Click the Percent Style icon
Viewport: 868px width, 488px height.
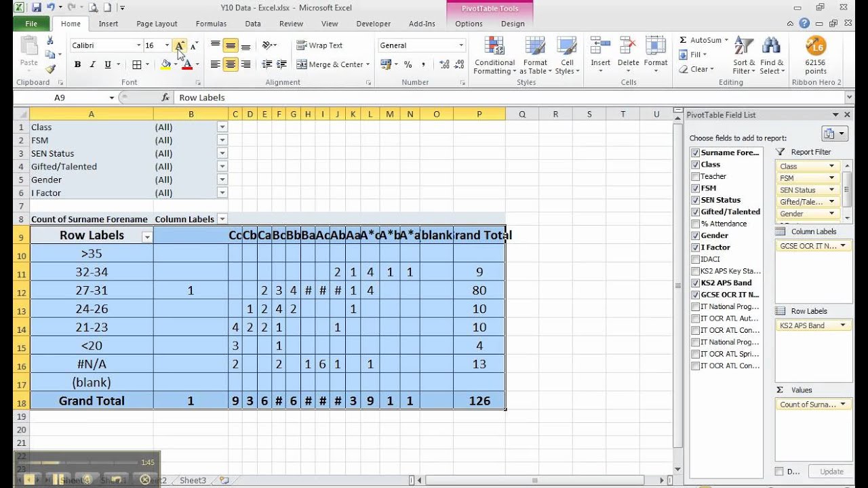tap(408, 64)
